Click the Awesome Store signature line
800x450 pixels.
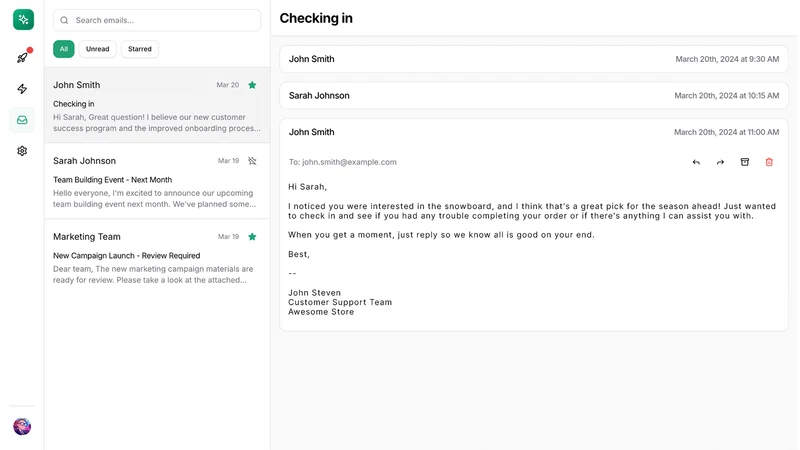click(321, 312)
